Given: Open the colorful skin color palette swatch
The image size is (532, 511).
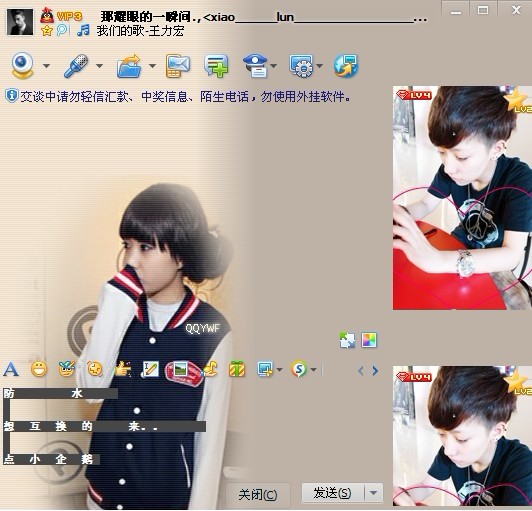Looking at the screenshot, I should (x=369, y=340).
